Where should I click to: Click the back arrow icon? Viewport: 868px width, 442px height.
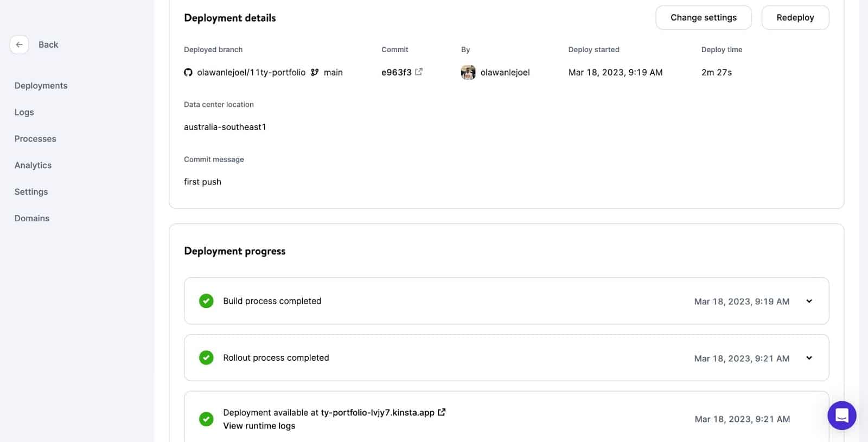point(19,44)
